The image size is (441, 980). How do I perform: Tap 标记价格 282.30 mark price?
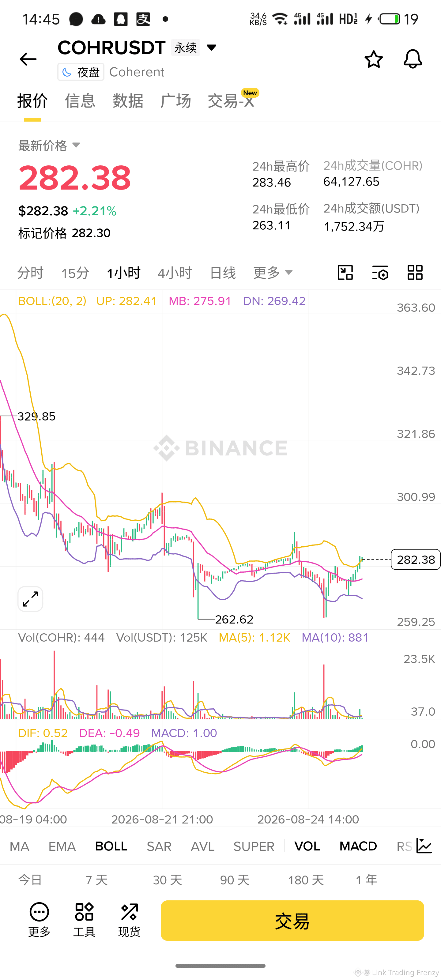tap(64, 233)
